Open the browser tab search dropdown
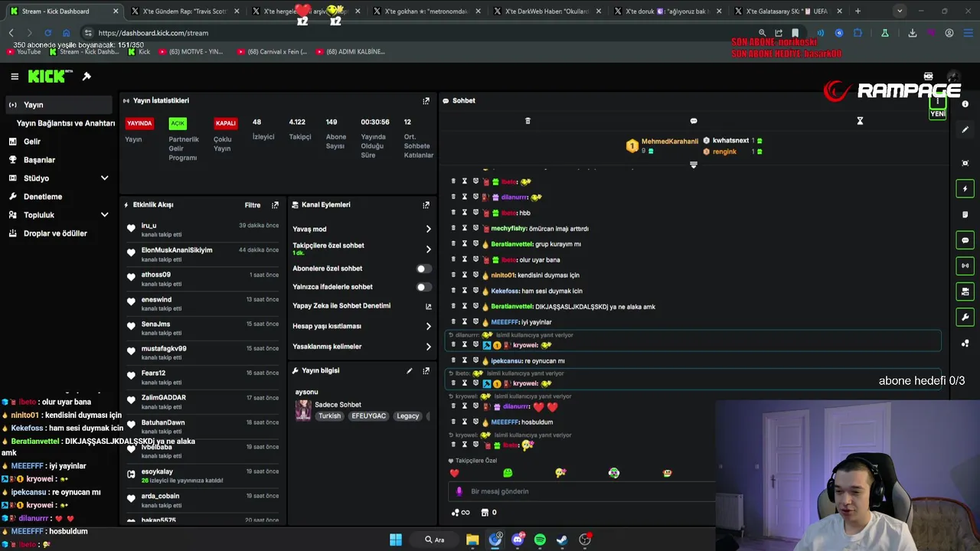The image size is (980, 551). coord(900,11)
